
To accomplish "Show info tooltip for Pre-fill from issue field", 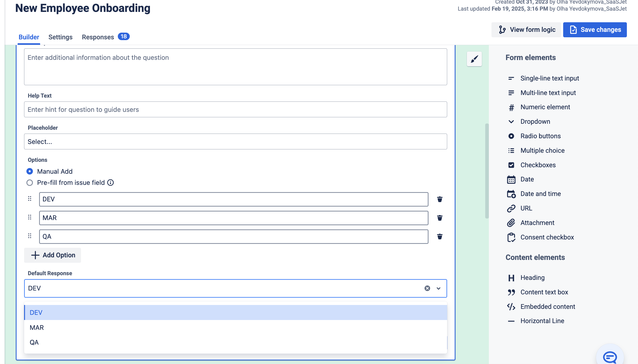I will pyautogui.click(x=111, y=183).
